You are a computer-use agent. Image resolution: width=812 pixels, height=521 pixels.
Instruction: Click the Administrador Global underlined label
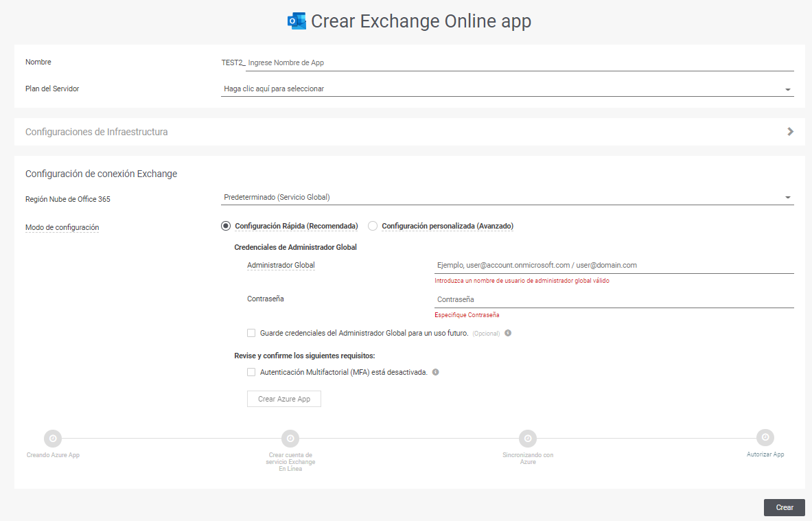[x=281, y=265]
